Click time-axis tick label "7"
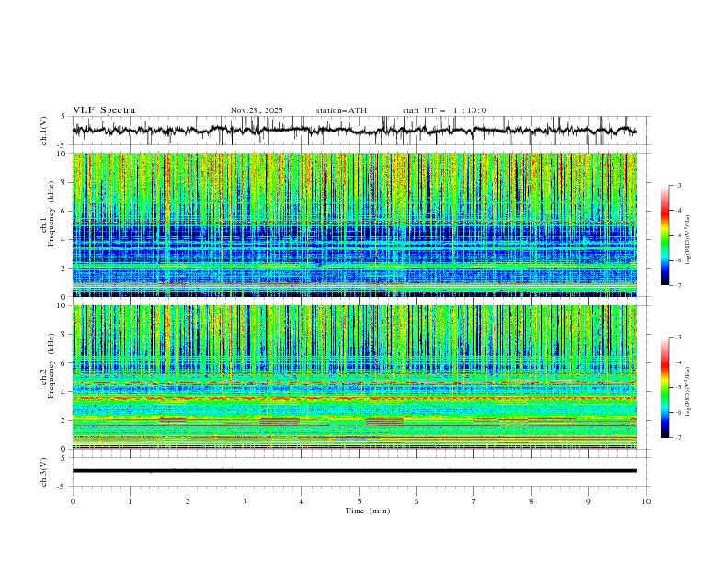Screen dimensions: 728x563 474,501
